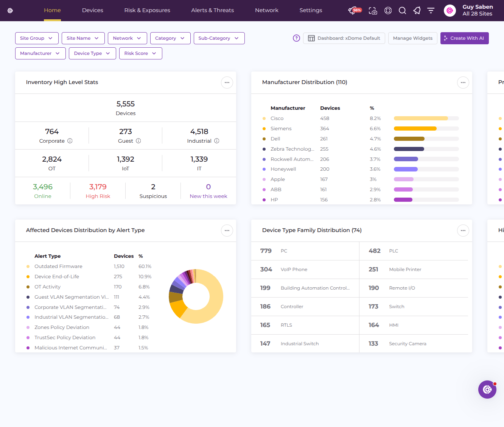504x427 pixels.
Task: Click info icon next to Corporate
Action: coord(70,141)
